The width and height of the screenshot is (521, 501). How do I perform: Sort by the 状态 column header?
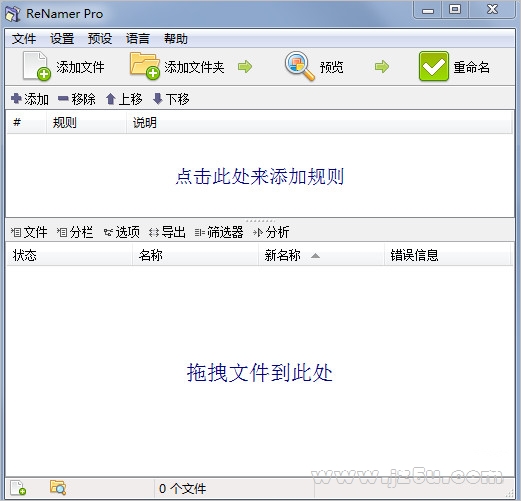pyautogui.click(x=69, y=255)
